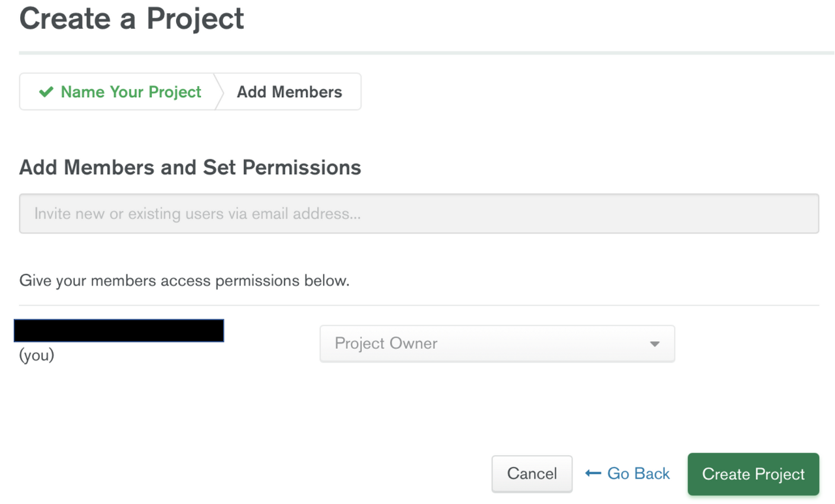The image size is (835, 504).
Task: Click the (you) label under the member
Action: [37, 355]
